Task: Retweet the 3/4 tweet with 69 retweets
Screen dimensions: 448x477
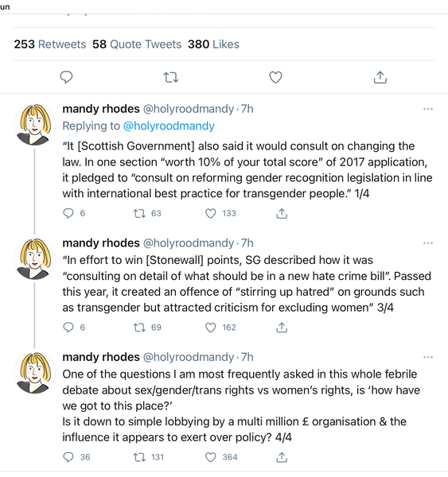Action: (x=139, y=328)
